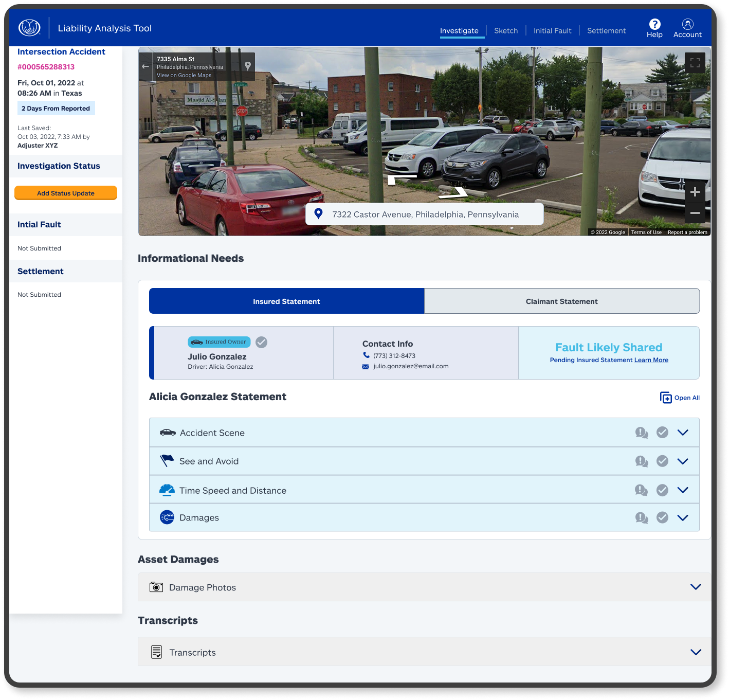Open View on Google Maps link
729x700 pixels.
(184, 75)
